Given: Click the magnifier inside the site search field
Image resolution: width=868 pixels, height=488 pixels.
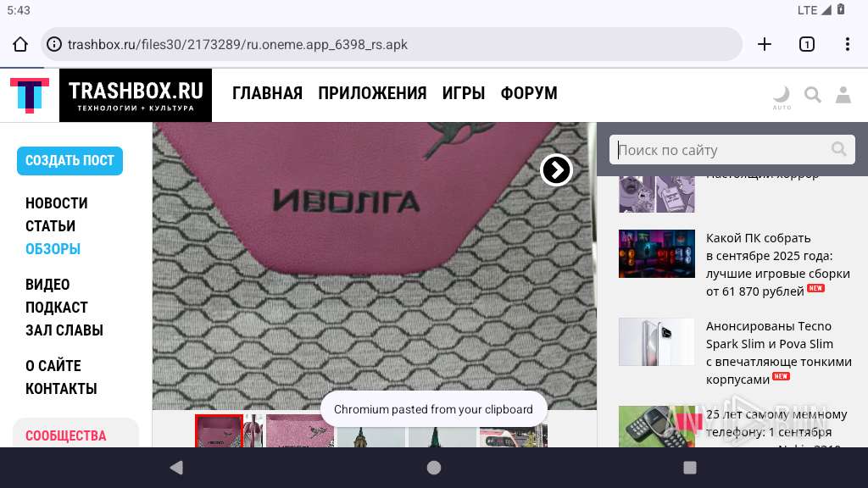Looking at the screenshot, I should pos(839,149).
